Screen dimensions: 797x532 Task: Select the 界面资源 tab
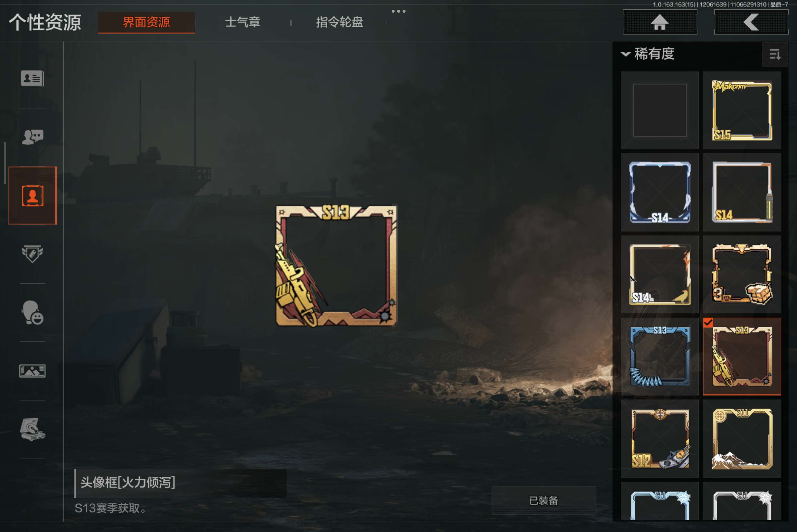point(146,22)
